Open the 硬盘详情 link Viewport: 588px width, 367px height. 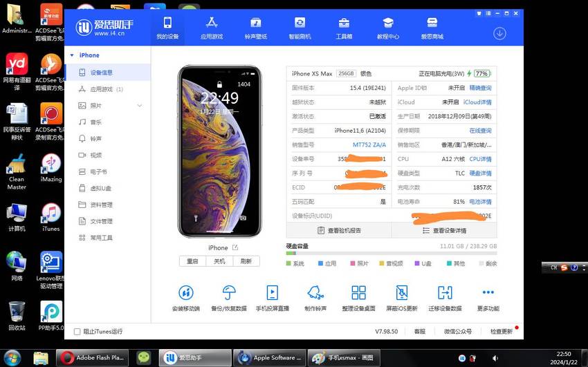(x=480, y=173)
